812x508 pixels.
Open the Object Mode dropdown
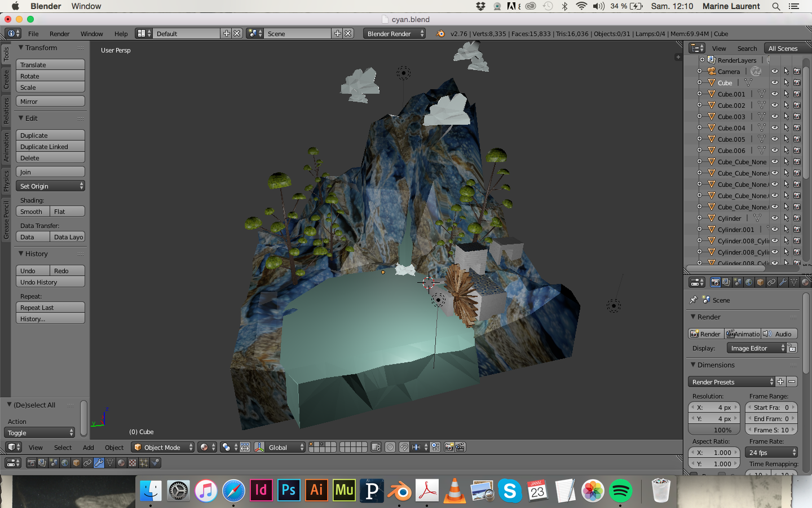tap(162, 447)
